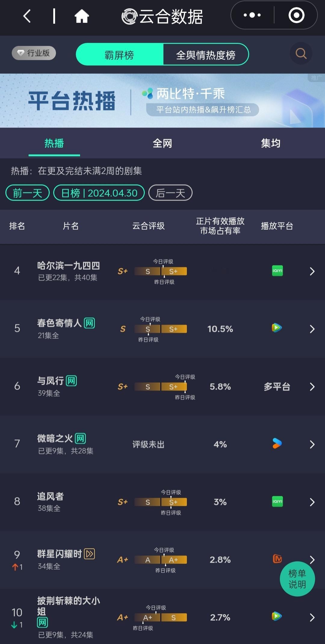The height and width of the screenshot is (644, 325).
Task: Click iQiyi platform icon for 哈尔滨一九四四
Action: click(x=277, y=271)
